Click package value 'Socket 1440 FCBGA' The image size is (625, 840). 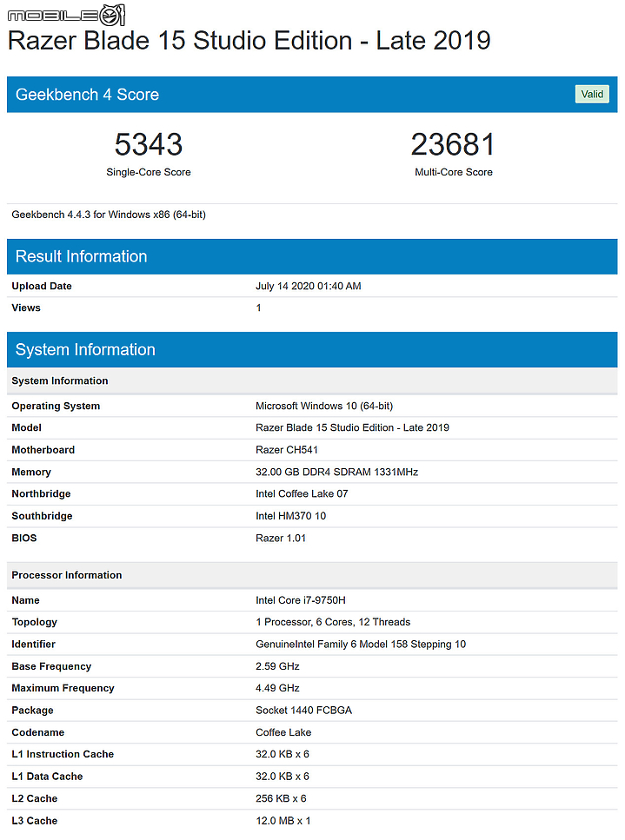pyautogui.click(x=304, y=711)
